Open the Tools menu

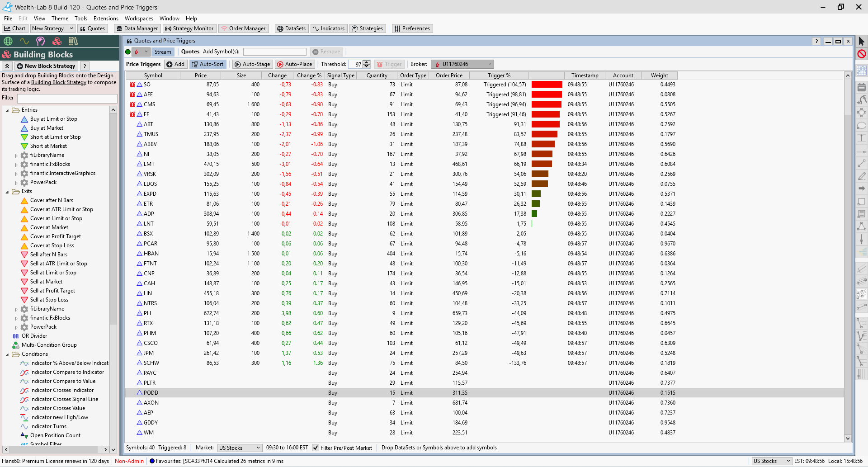(81, 19)
